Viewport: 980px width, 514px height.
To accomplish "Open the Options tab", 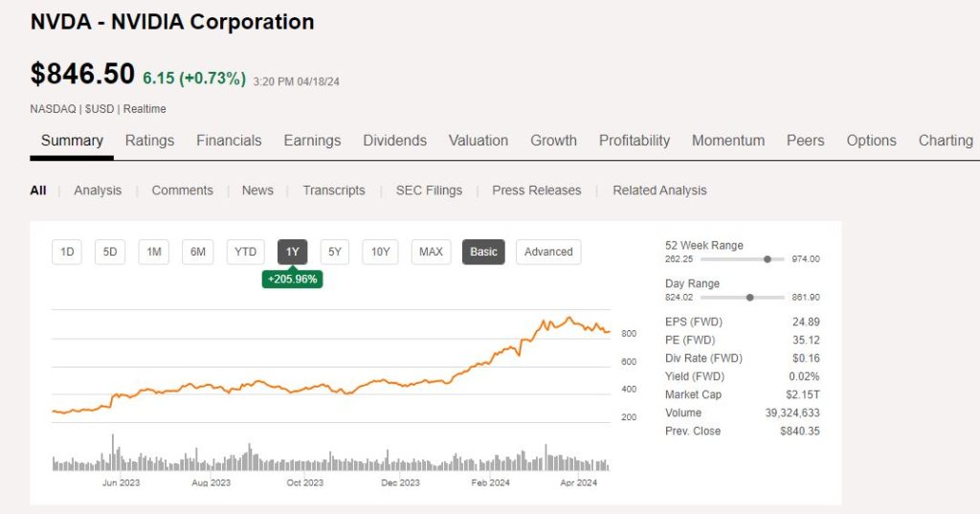I will coord(871,141).
